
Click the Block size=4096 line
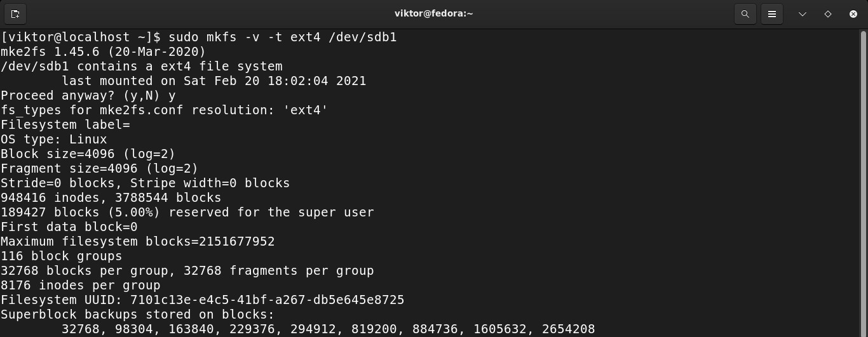click(88, 154)
